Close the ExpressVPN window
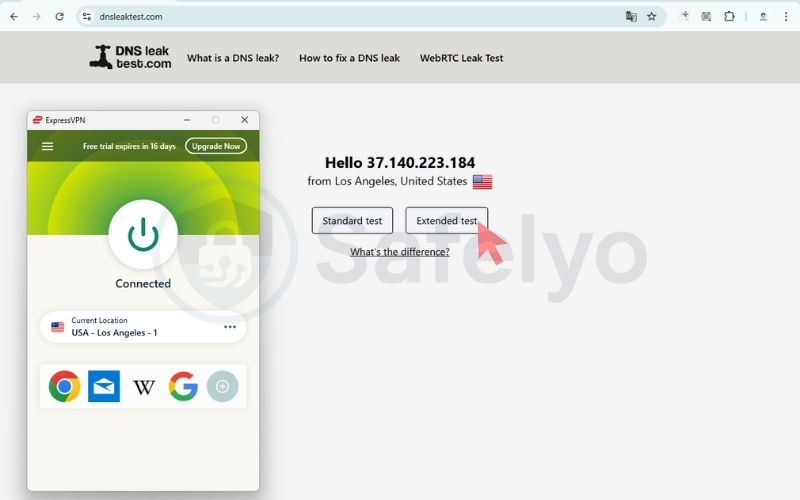Image resolution: width=800 pixels, height=500 pixels. click(244, 120)
